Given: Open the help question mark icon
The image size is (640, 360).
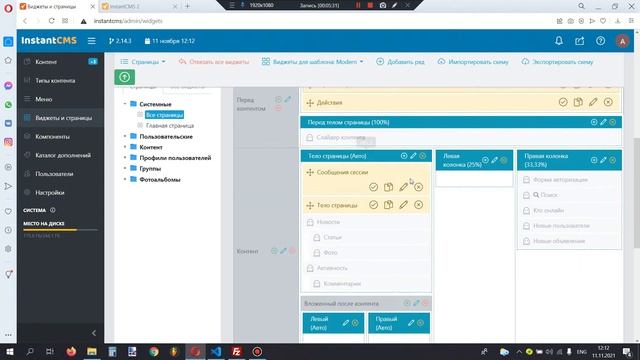Looking at the screenshot, I should coord(600,41).
